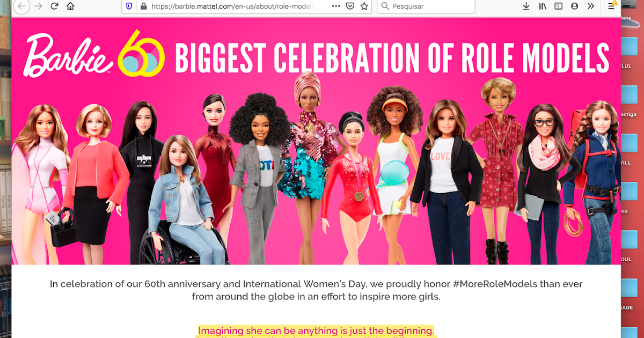This screenshot has height=338, width=644.
Task: Open the Firefox Downloads icon
Action: (526, 6)
